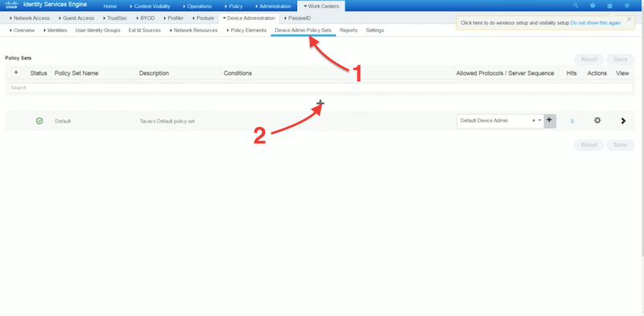Click the Cisco logo
Image resolution: width=644 pixels, height=316 pixels.
tap(11, 6)
